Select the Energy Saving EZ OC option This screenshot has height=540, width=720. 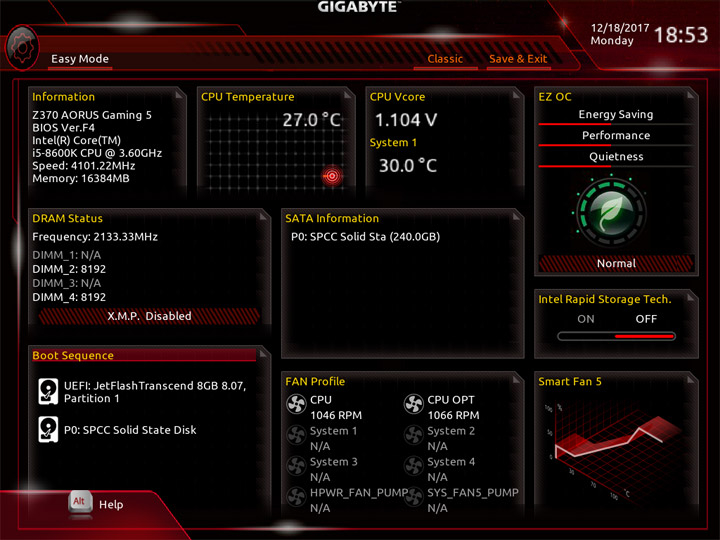tap(616, 114)
